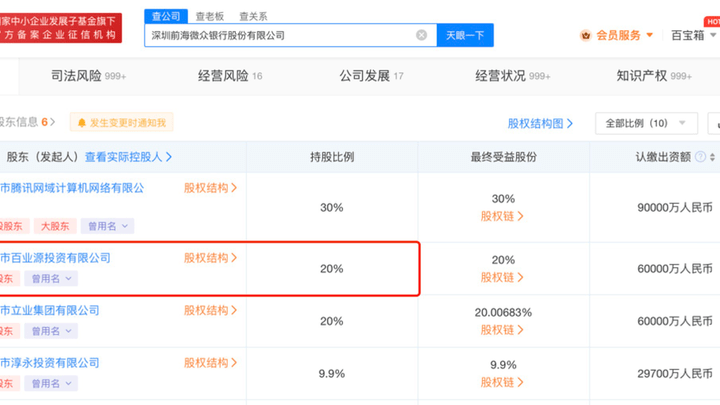Open 股权结构 for the 淳永投资 row
The height and width of the screenshot is (405, 720).
[210, 363]
